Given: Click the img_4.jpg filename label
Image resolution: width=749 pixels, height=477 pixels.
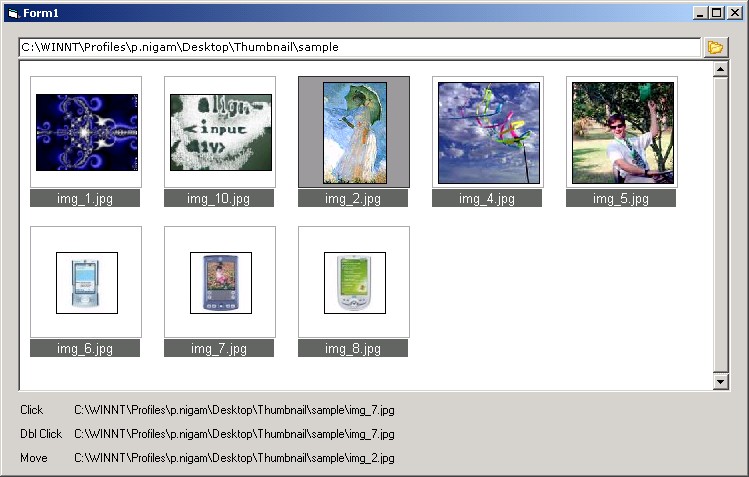Looking at the screenshot, I should [487, 199].
